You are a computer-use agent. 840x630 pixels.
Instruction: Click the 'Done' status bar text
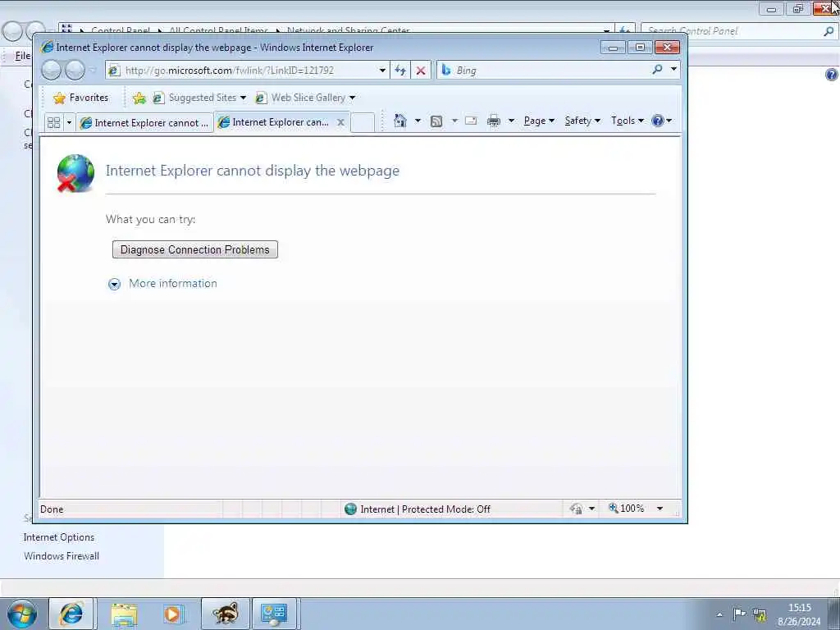point(52,509)
